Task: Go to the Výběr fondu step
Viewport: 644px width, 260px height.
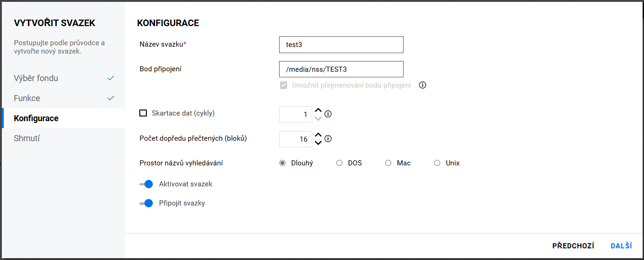Action: coord(36,78)
